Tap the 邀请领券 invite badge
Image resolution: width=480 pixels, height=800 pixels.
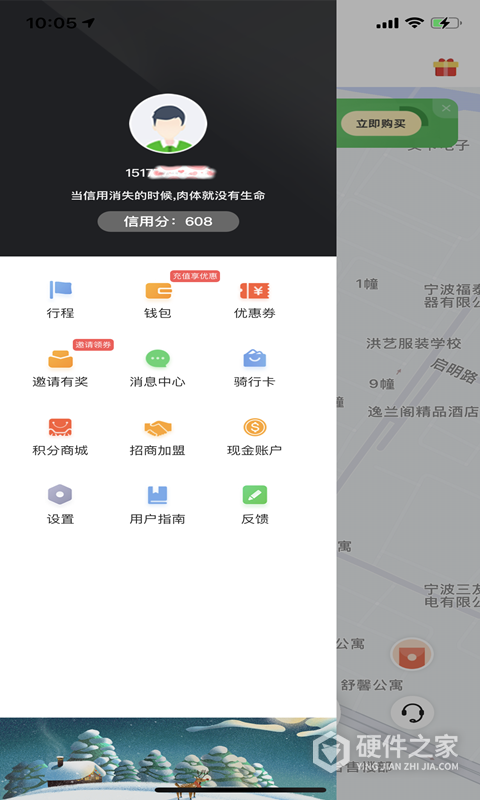pyautogui.click(x=93, y=345)
